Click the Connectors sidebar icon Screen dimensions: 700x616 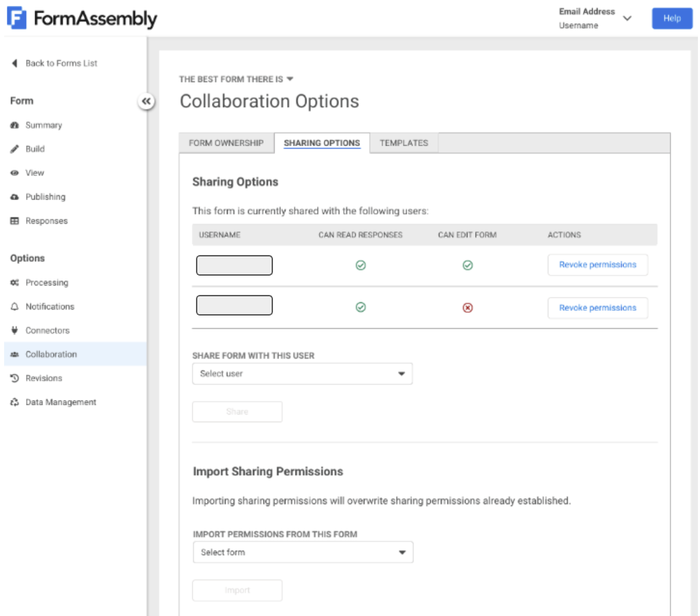click(45, 330)
